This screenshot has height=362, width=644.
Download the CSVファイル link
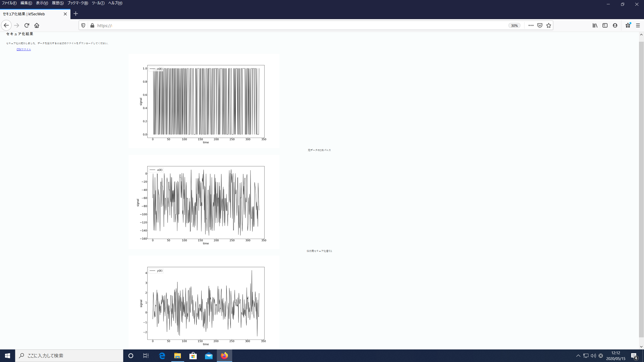click(24, 49)
